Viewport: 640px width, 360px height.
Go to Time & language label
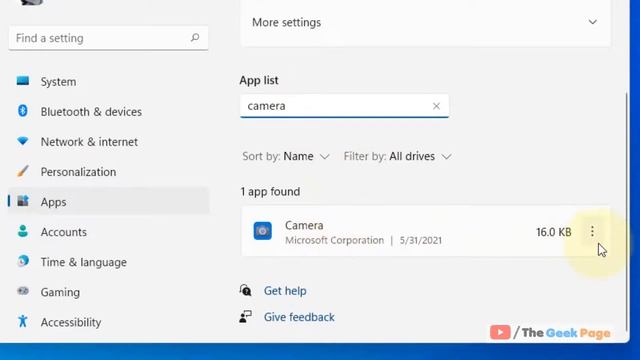(84, 262)
